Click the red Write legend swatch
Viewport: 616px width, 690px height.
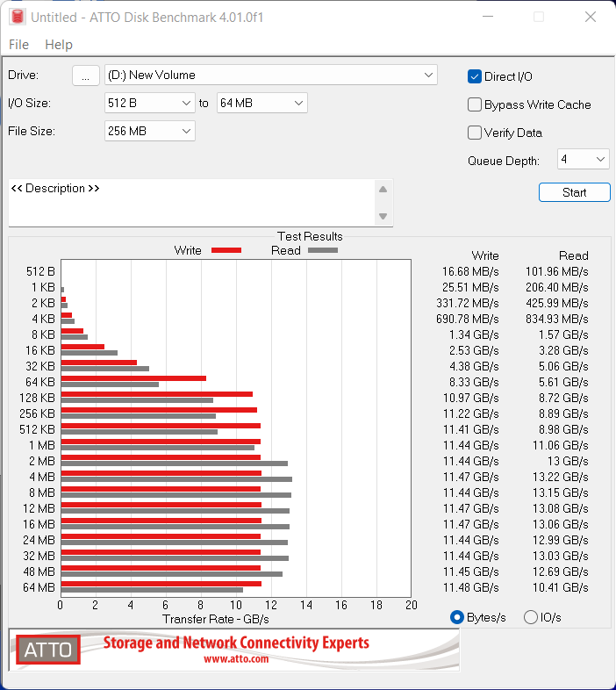tap(226, 250)
